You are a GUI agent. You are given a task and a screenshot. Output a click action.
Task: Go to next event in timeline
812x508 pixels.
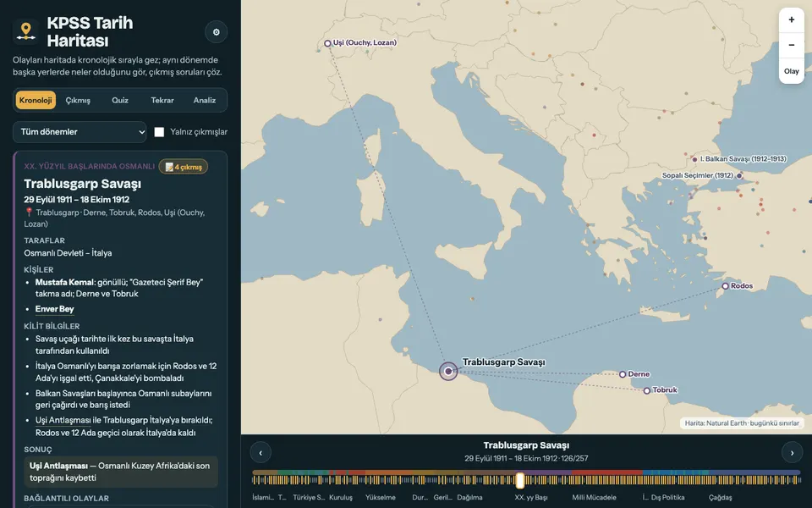pyautogui.click(x=792, y=452)
